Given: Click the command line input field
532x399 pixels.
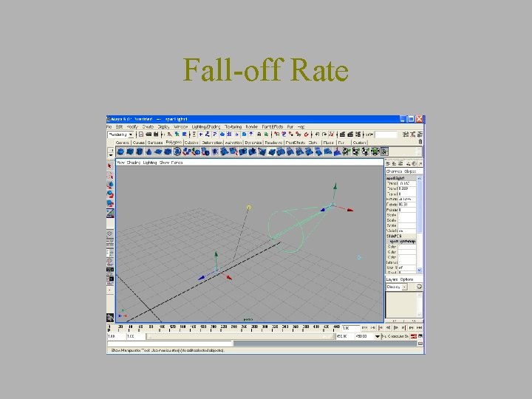Looking at the screenshot, I should (170, 344).
